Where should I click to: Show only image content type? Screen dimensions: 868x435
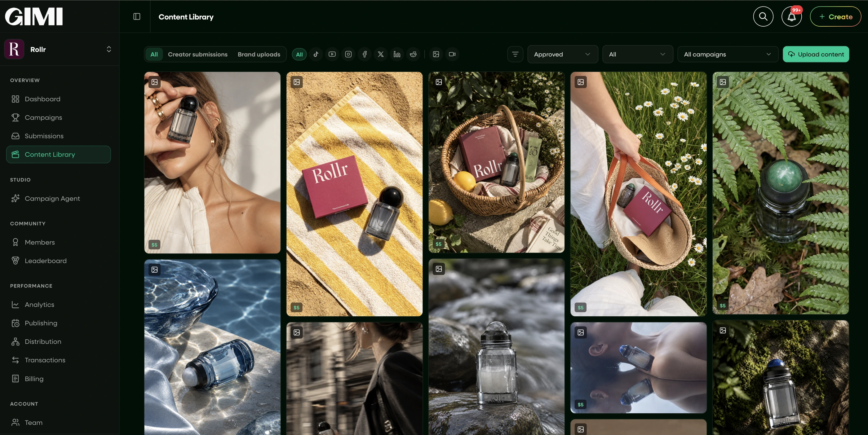coord(436,54)
